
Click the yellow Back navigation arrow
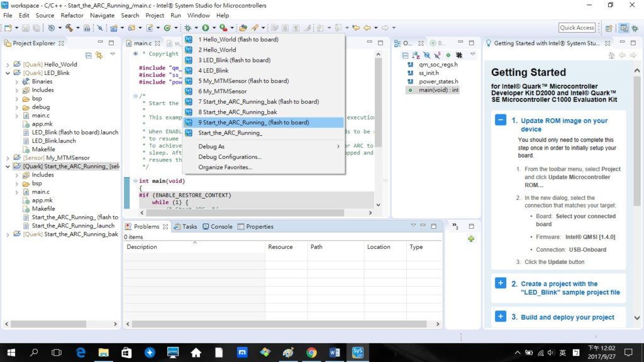[x=367, y=28]
